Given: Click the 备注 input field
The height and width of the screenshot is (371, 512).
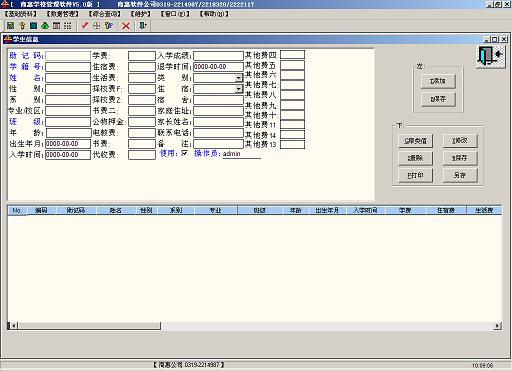Looking at the screenshot, I should pos(218,144).
